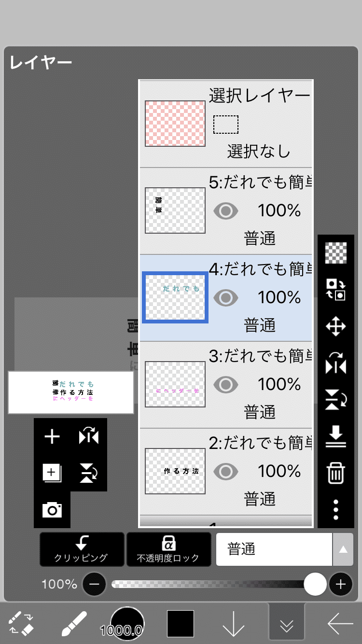Select the layer 3 thumbnail
This screenshot has width=362, height=644.
175,384
